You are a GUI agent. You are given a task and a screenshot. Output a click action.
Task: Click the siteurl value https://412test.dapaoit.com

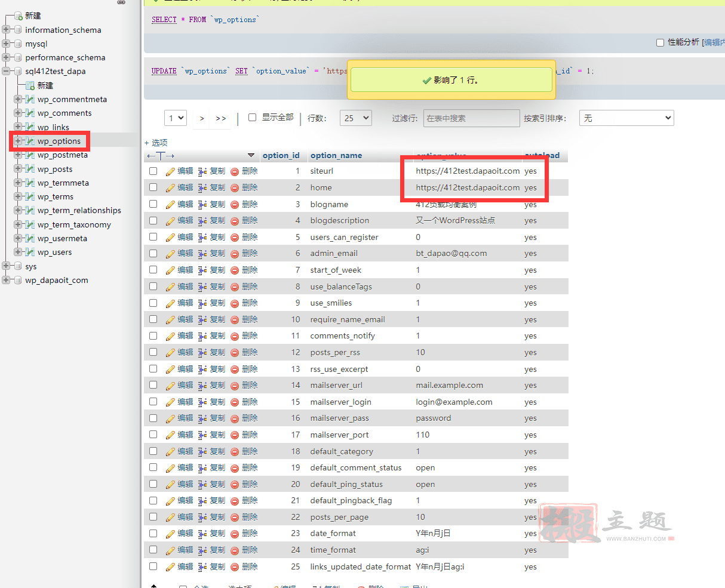tap(468, 171)
